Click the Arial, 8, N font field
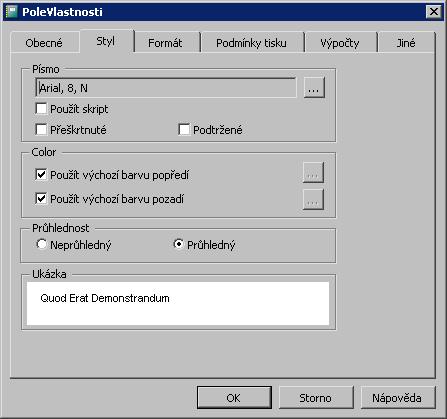The width and height of the screenshot is (447, 419). coord(166,88)
